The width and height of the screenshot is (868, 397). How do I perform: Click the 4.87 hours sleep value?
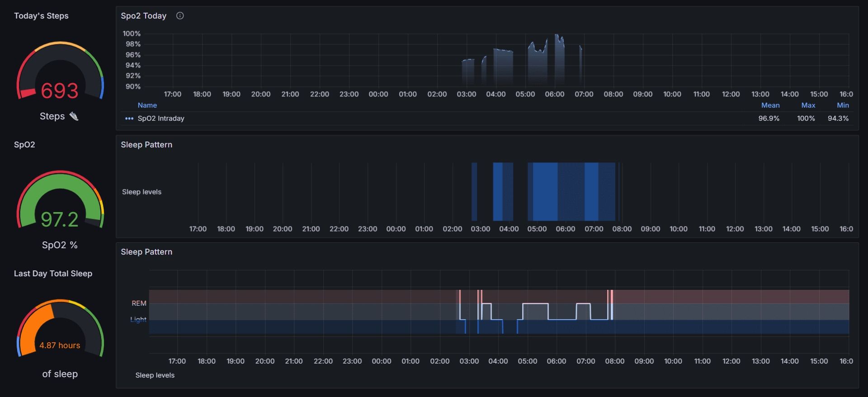click(x=60, y=345)
